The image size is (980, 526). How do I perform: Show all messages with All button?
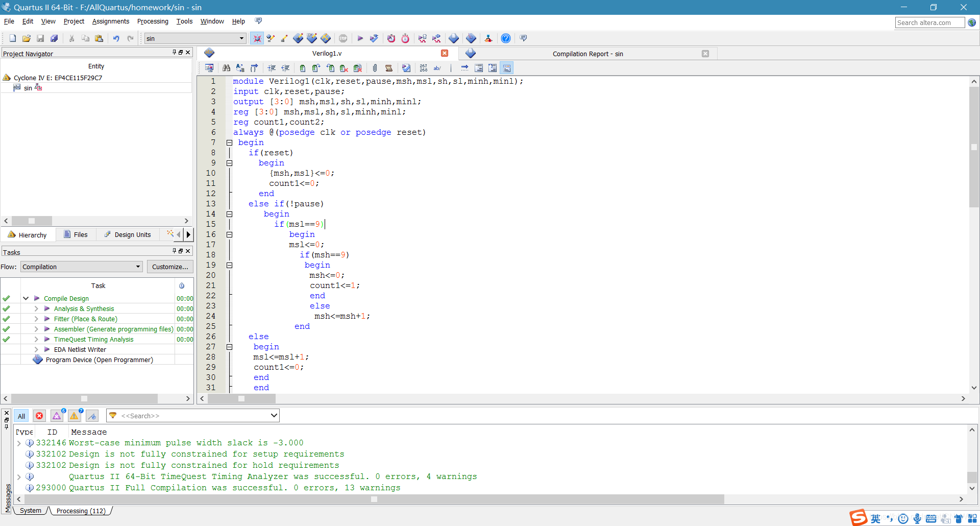(x=21, y=416)
